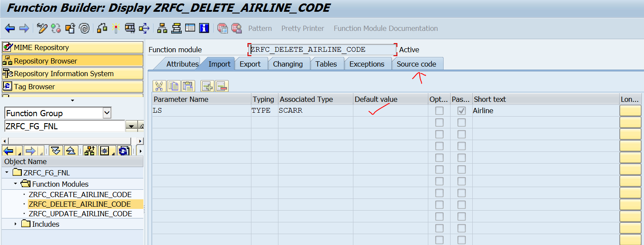Click the small down arrow below Tag Browser
Screen dimensions: 644x245
tap(72, 101)
